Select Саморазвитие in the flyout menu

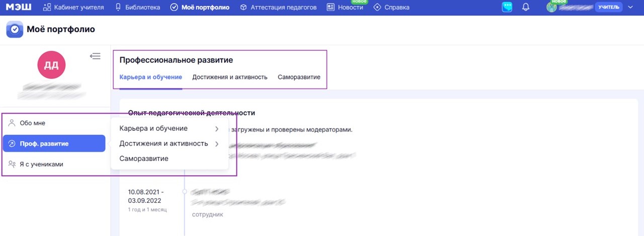pos(144,159)
